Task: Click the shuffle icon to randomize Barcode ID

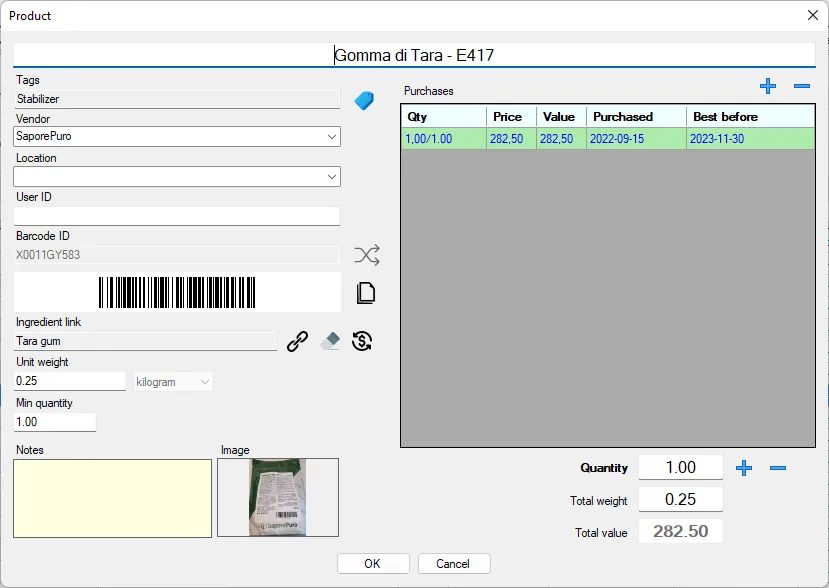Action: pyautogui.click(x=366, y=255)
